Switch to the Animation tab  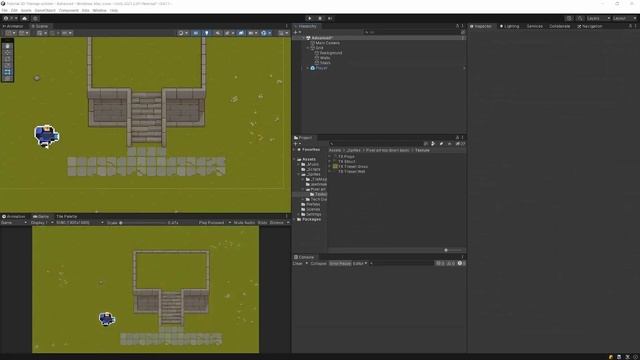coord(14,216)
